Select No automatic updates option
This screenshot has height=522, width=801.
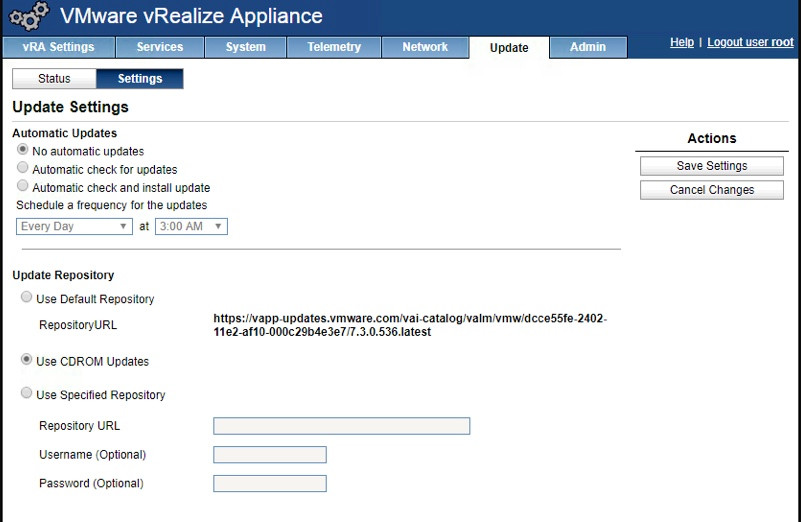point(22,150)
